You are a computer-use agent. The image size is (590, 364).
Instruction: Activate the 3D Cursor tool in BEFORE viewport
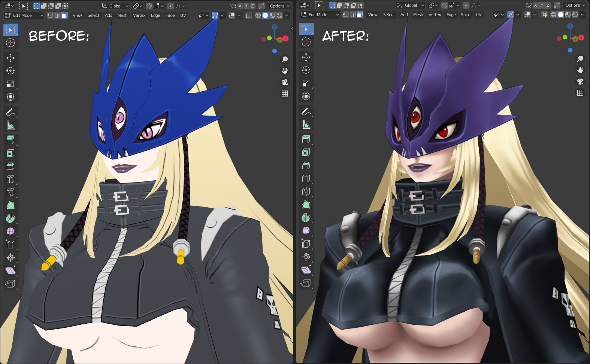pyautogui.click(x=10, y=43)
